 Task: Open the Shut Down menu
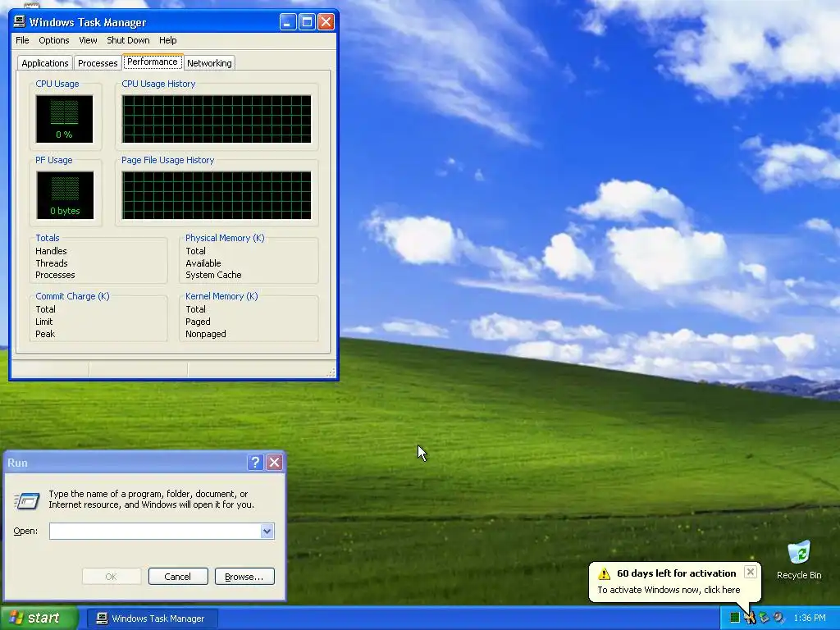click(128, 40)
